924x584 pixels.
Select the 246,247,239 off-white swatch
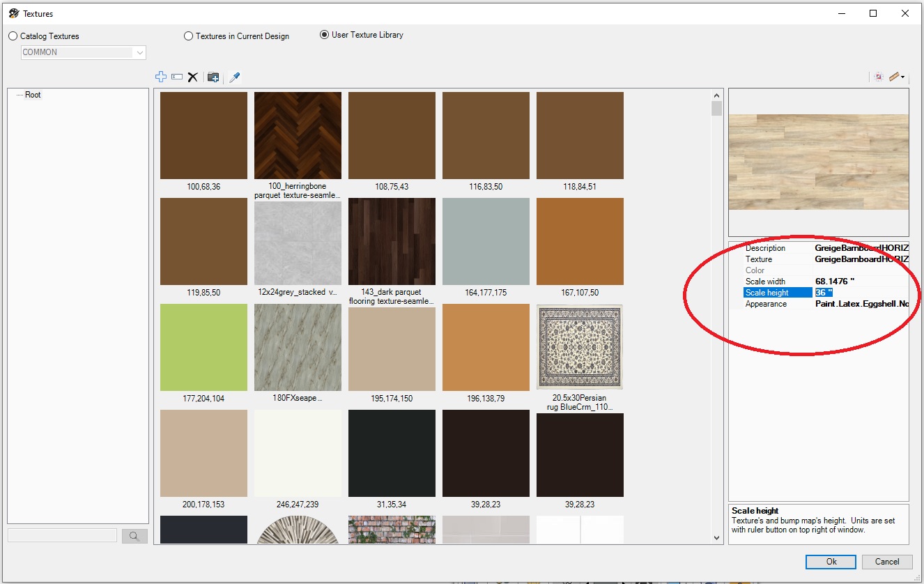click(x=298, y=454)
